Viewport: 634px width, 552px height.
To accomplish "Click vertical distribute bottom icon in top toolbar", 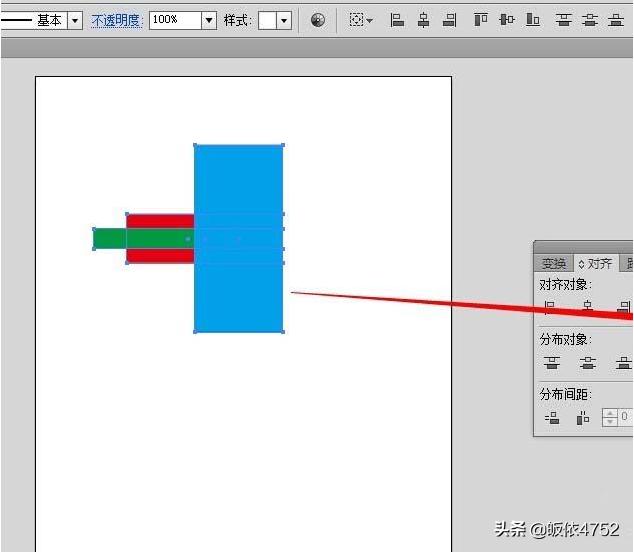I will pos(616,19).
